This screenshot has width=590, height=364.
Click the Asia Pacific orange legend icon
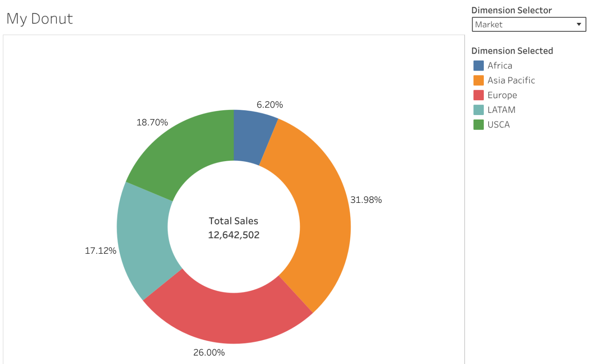click(x=478, y=80)
